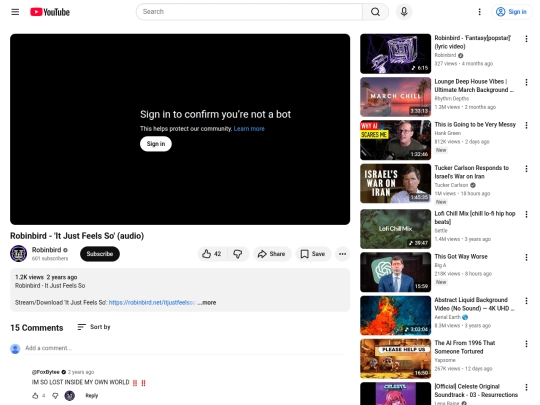
Task: Open Learn more link in player
Action: 249,129
